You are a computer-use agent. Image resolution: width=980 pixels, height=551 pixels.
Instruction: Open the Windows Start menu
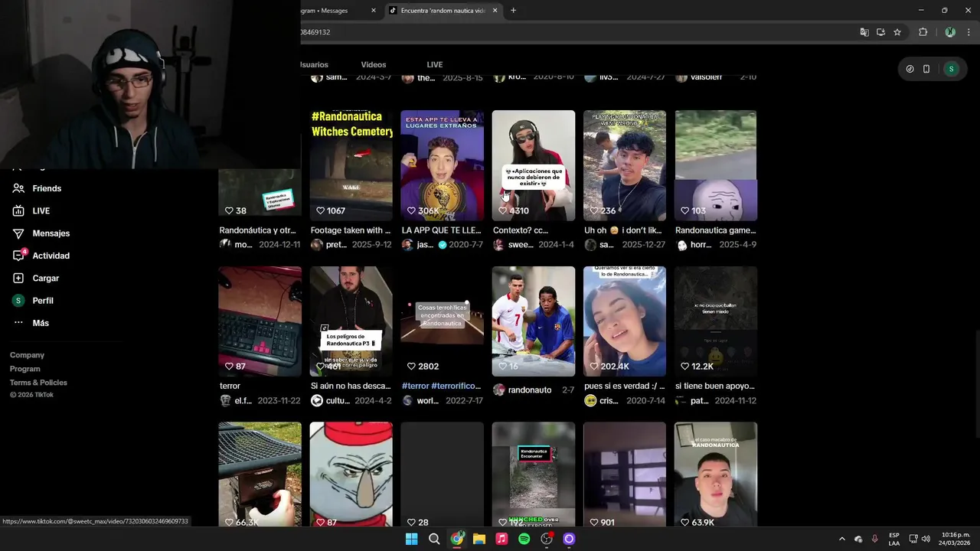point(411,539)
